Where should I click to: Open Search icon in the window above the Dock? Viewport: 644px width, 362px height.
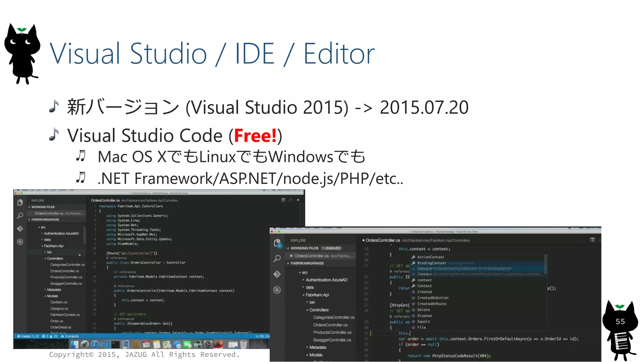click(x=20, y=216)
